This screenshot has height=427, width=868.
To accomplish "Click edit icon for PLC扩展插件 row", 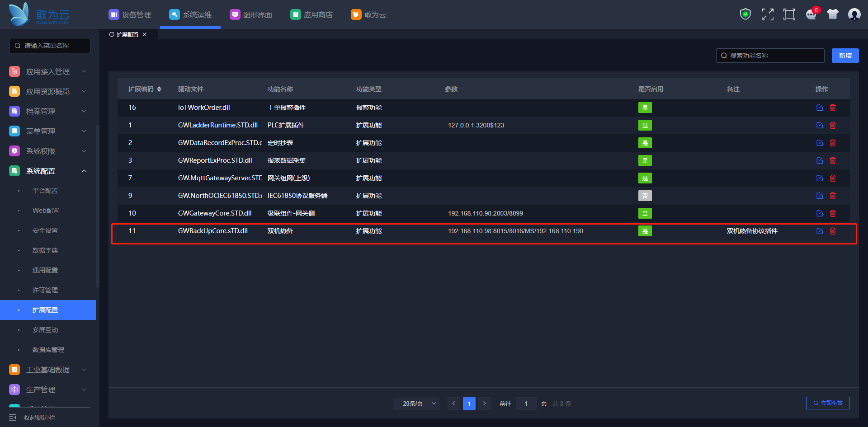I will coord(820,125).
